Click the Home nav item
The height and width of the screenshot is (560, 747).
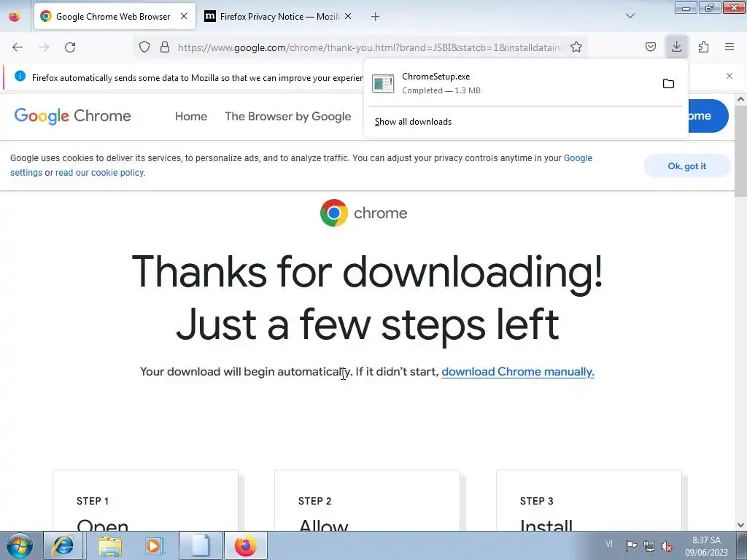[x=191, y=116]
